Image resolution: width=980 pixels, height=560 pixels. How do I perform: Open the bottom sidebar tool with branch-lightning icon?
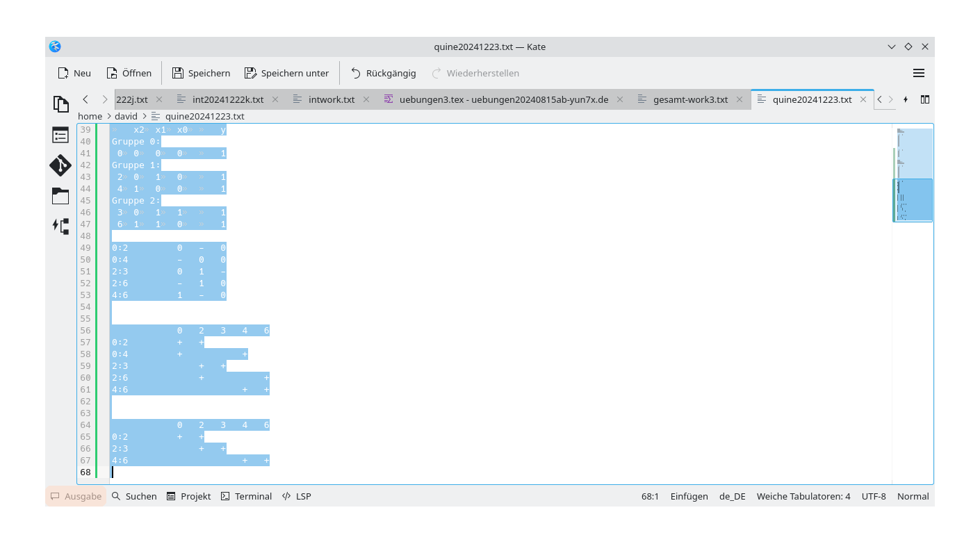coord(60,226)
